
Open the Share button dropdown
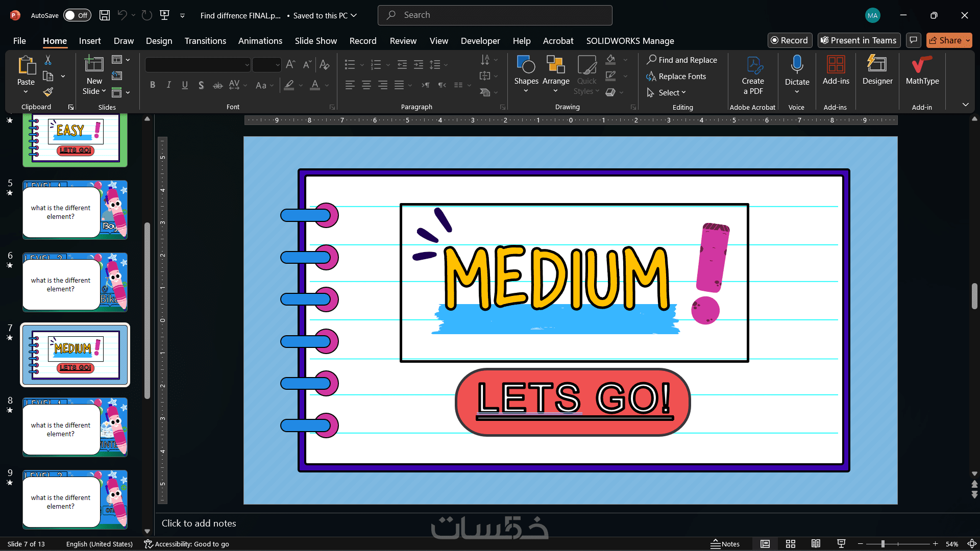[968, 40]
